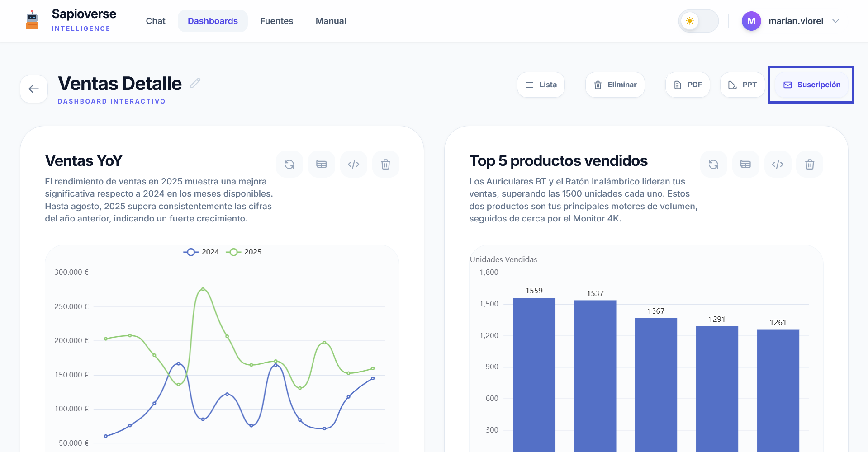
Task: Delete the Ventas YoY widget
Action: pos(386,164)
